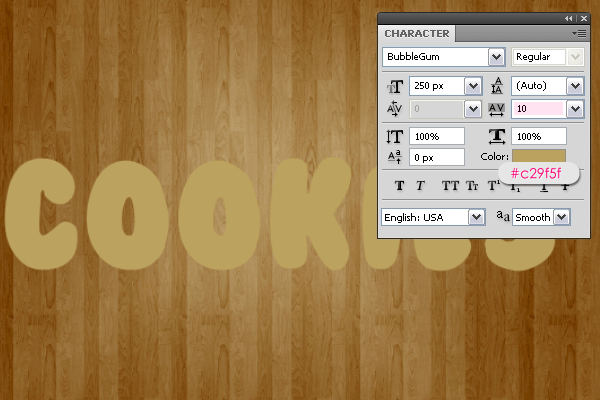
Task: Toggle Superscript style
Action: point(494,186)
